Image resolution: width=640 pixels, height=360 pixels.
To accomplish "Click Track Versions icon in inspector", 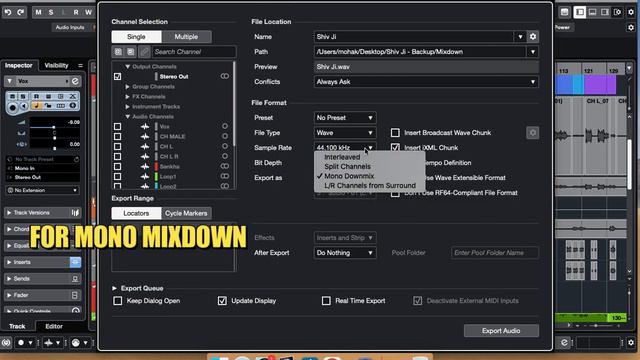I will 75,213.
